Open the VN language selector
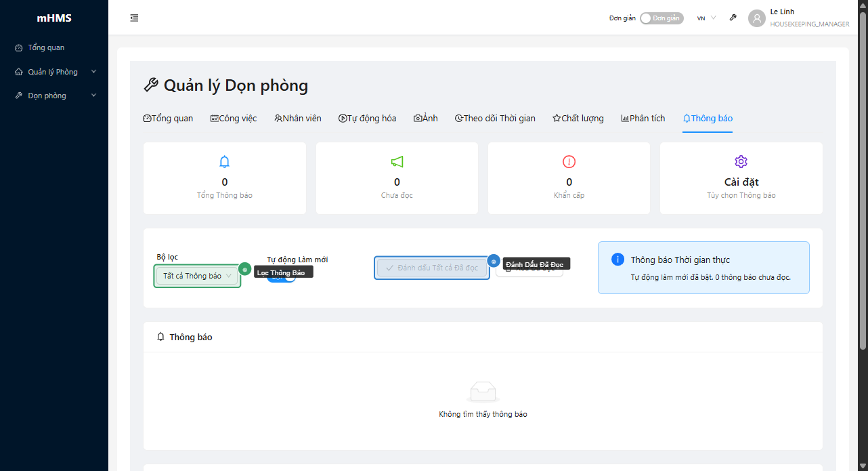Image resolution: width=868 pixels, height=471 pixels. 706,18
